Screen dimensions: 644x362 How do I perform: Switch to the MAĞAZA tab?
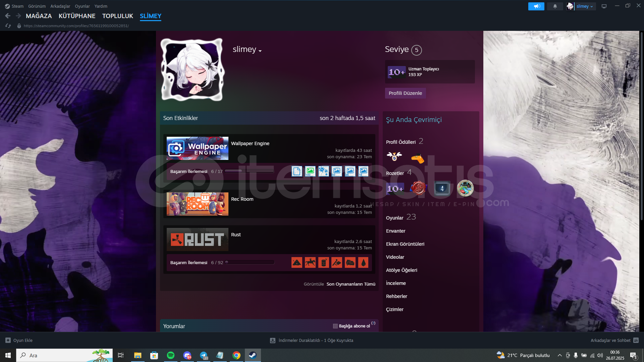click(x=39, y=16)
